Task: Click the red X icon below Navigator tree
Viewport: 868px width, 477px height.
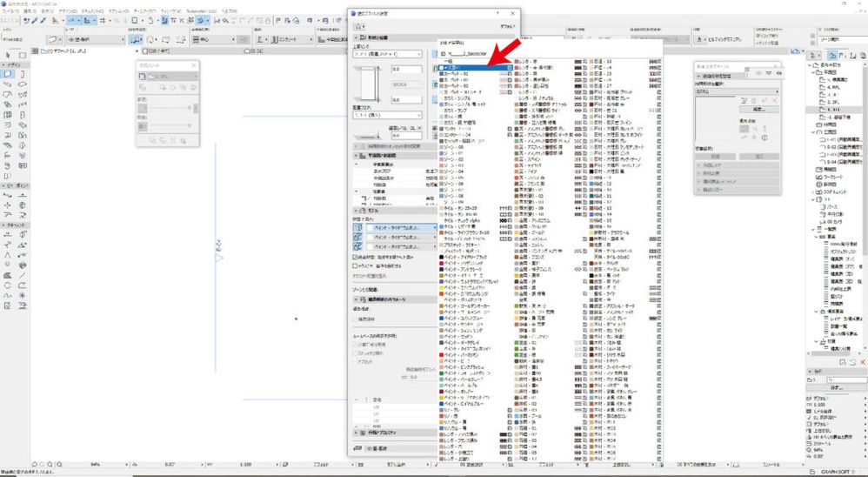Action: point(863,362)
